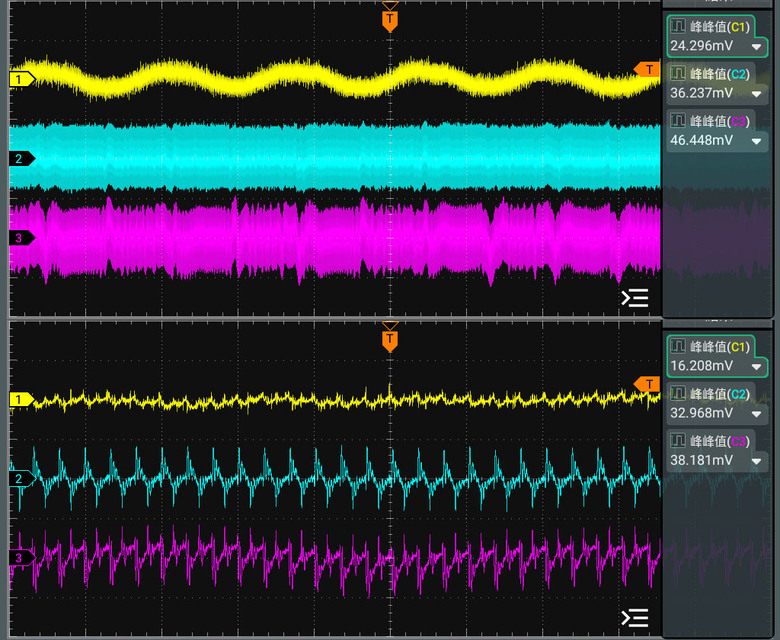Select trigger position T marker in top display
This screenshot has height=640, width=780.
point(390,20)
